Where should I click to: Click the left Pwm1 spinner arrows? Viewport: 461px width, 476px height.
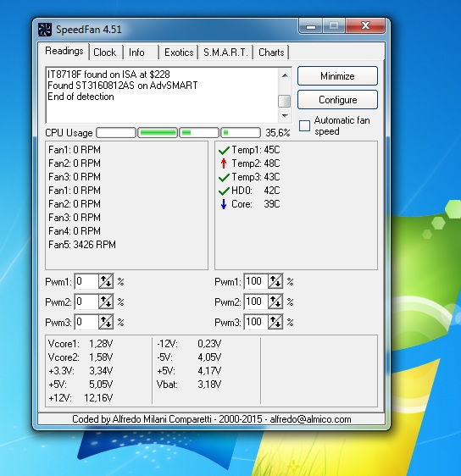(106, 281)
